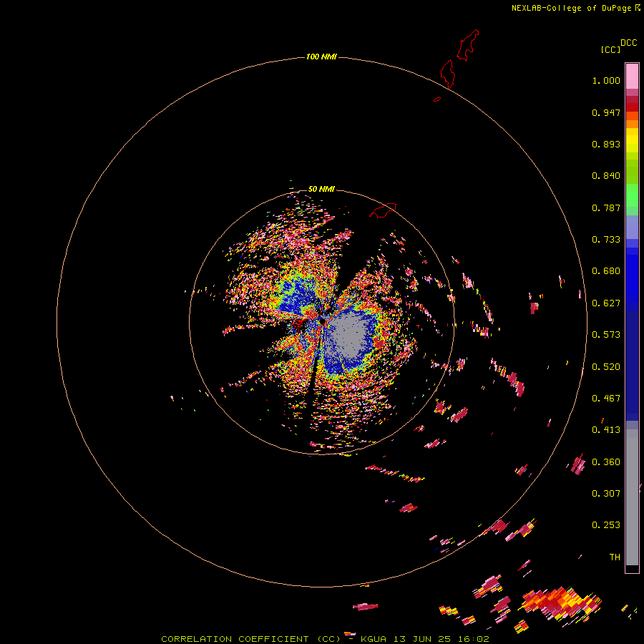644x644 pixels.
Task: Select the 0.733 scale value
Action: point(606,240)
